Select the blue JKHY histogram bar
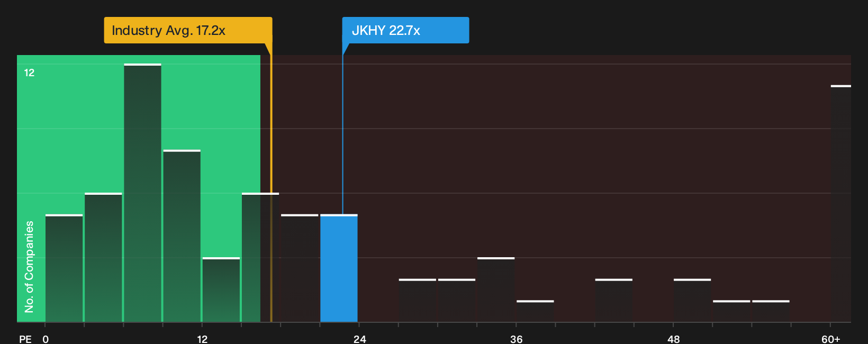Screen dimensions: 868x344 (339, 268)
